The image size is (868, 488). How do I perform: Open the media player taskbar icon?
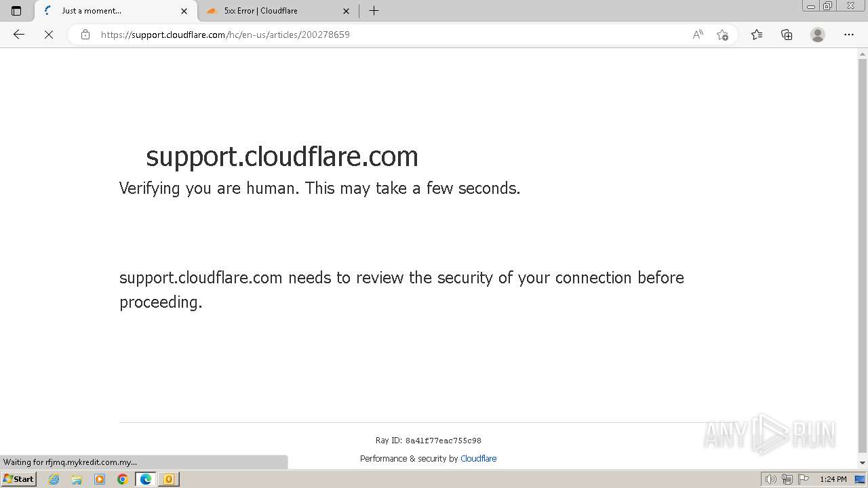coord(100,479)
